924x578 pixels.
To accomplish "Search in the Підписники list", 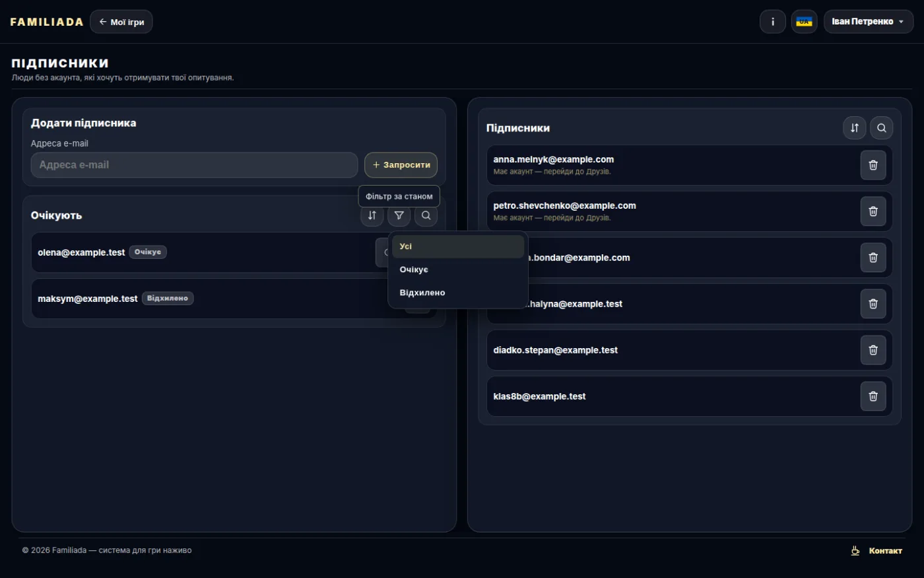I will (882, 128).
